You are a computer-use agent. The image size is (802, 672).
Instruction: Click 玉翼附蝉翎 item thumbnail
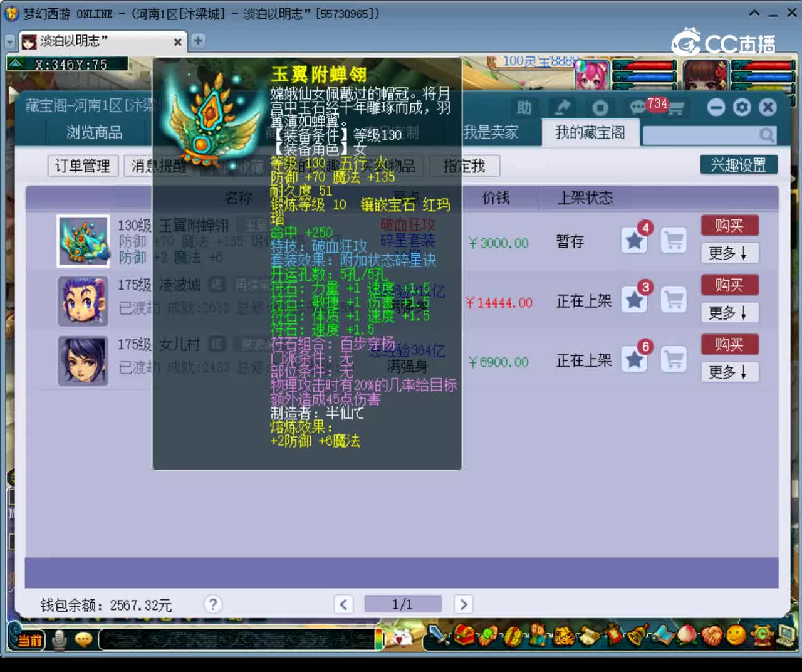(83, 241)
